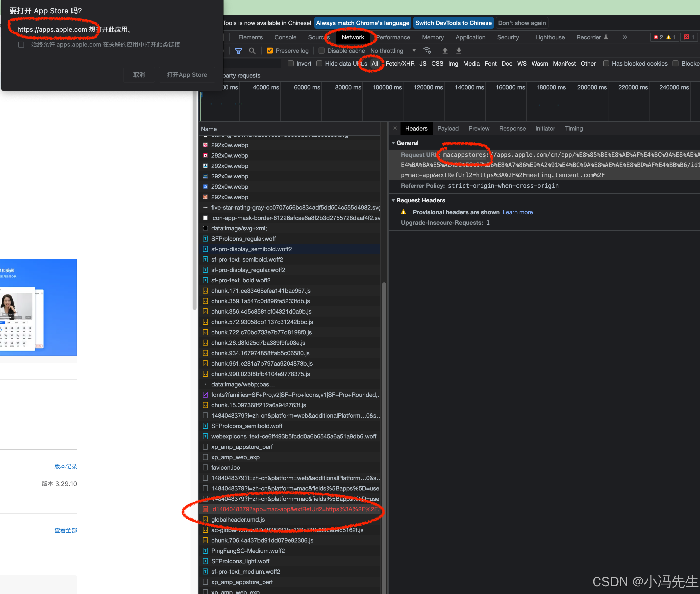
Task: Click stylesheet icon of fonts?families request
Action: (205, 395)
